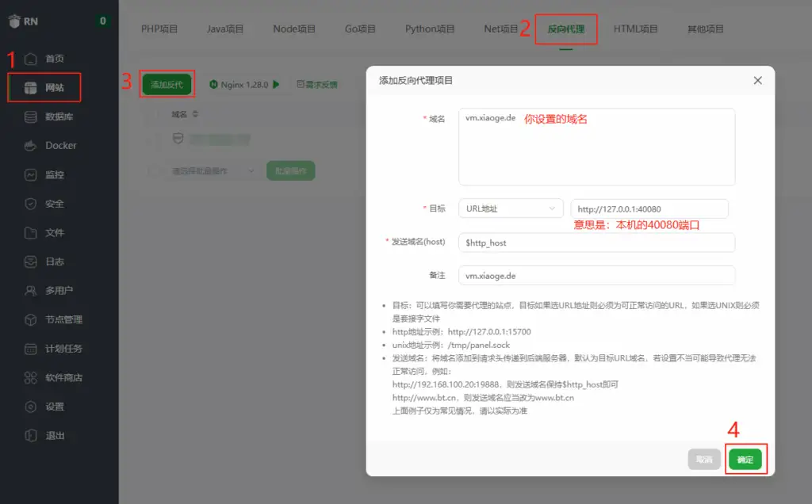Select the 监控 monitoring sidebar icon
Viewport: 812px width, 504px height.
(x=54, y=174)
